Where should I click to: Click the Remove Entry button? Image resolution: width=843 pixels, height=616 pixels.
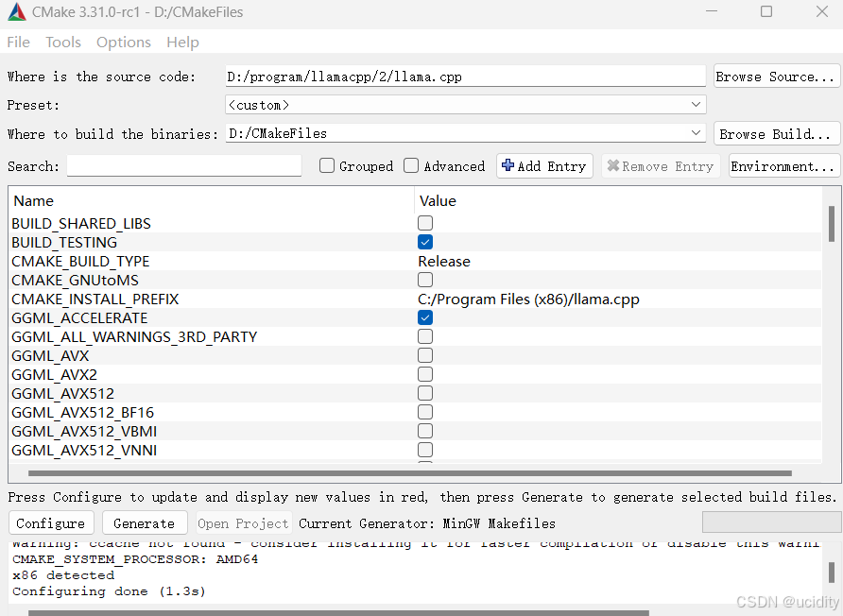click(661, 166)
